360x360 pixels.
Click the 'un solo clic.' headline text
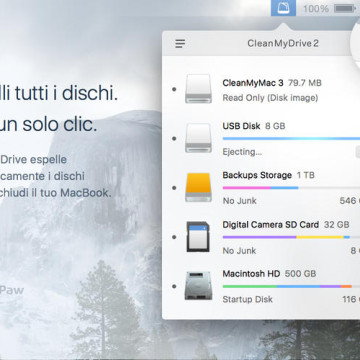pyautogui.click(x=49, y=124)
